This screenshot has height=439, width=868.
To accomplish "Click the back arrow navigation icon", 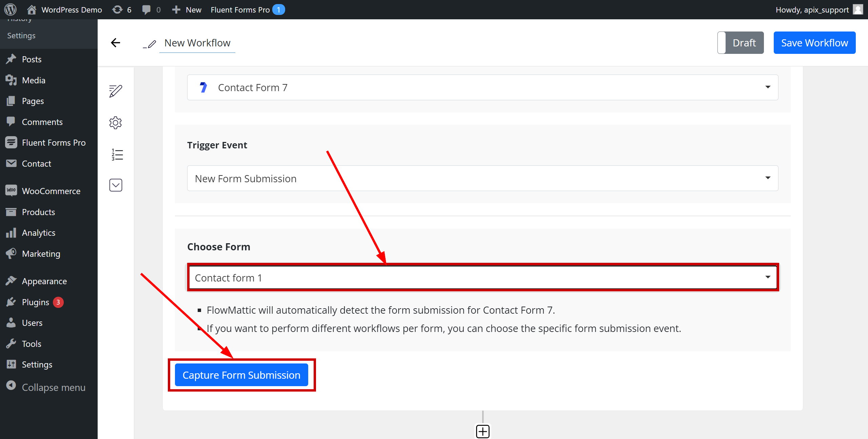I will point(115,43).
